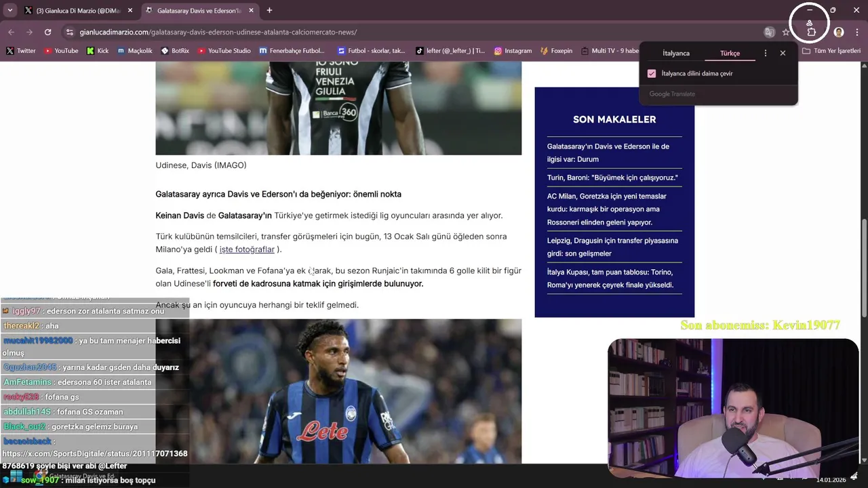Go back to the previous page
Screen dimensions: 868x488
(x=12, y=32)
